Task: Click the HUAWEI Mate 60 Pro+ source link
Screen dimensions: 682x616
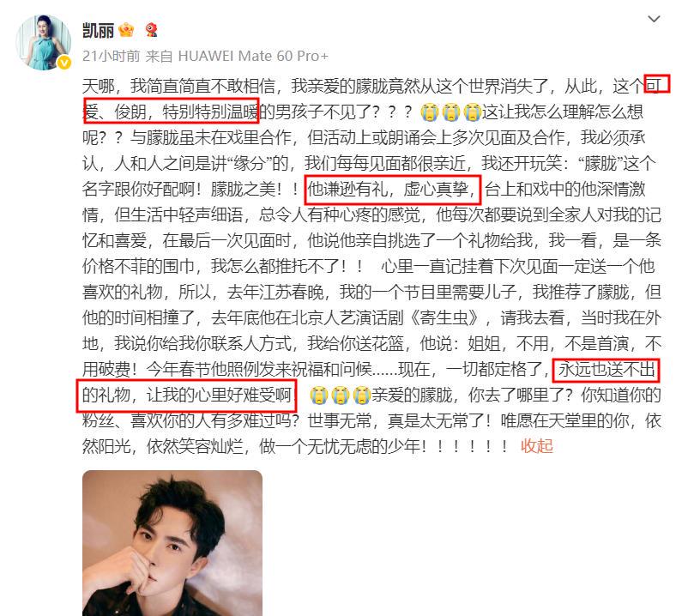Action: 253,56
